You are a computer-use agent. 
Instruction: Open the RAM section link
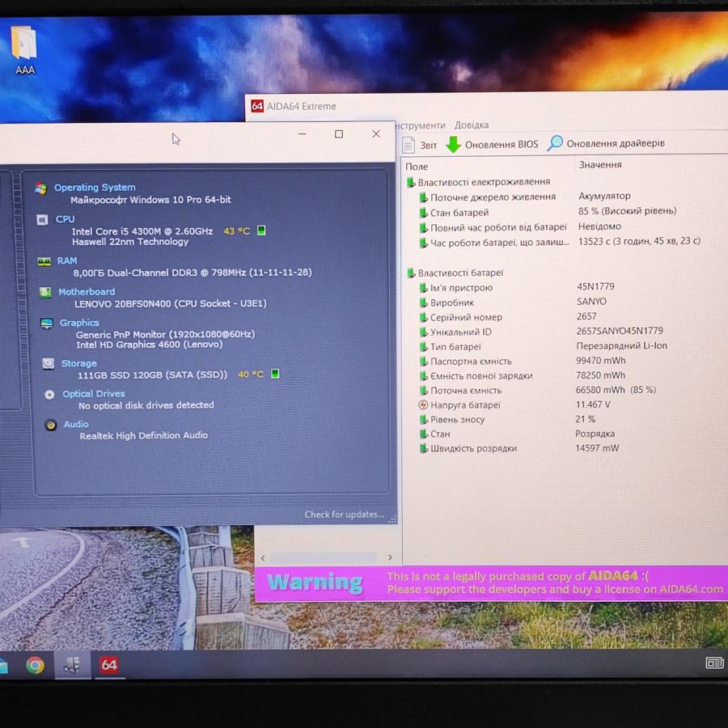tap(67, 261)
